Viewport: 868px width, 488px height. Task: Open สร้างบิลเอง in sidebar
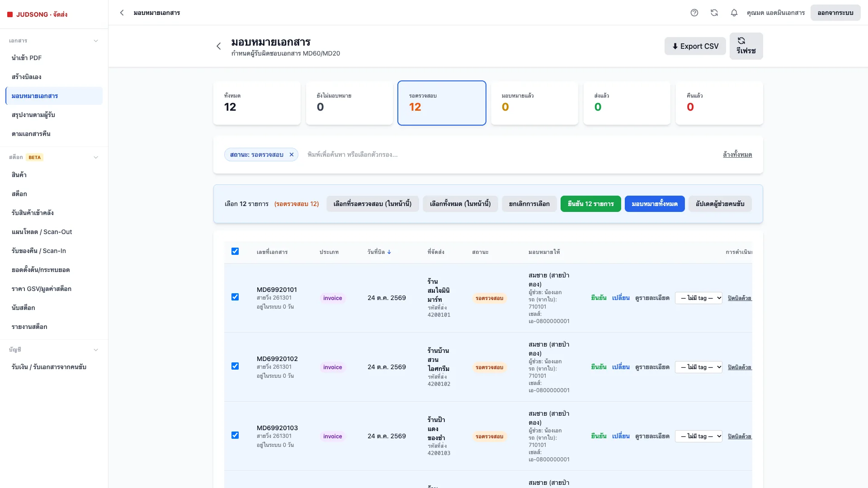[x=54, y=77]
